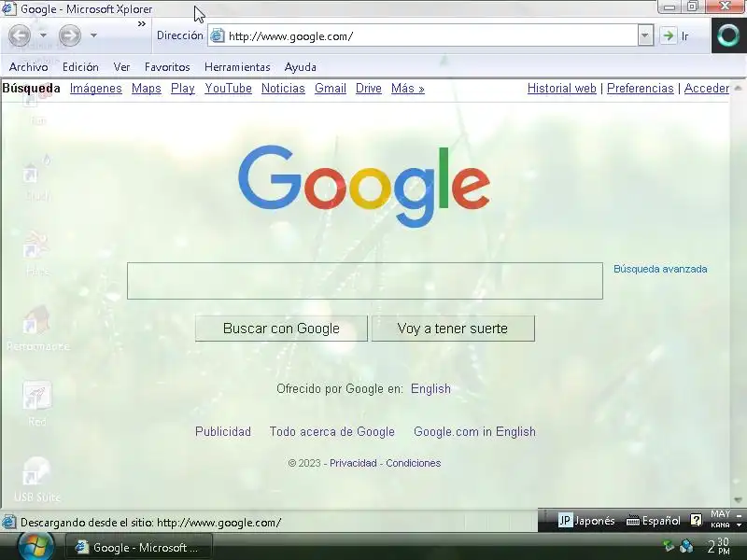Click the Búsqueda bold text
Viewport: 747px width, 560px height.
(32, 88)
